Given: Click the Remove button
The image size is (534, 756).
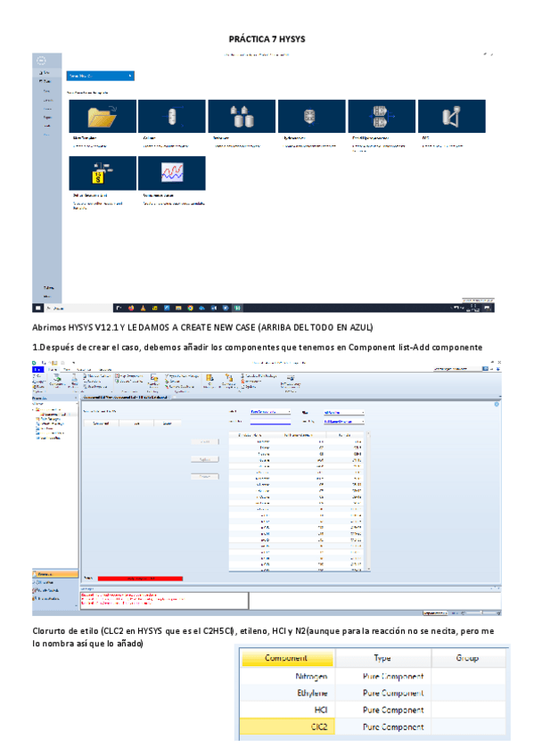Looking at the screenshot, I should (x=205, y=476).
